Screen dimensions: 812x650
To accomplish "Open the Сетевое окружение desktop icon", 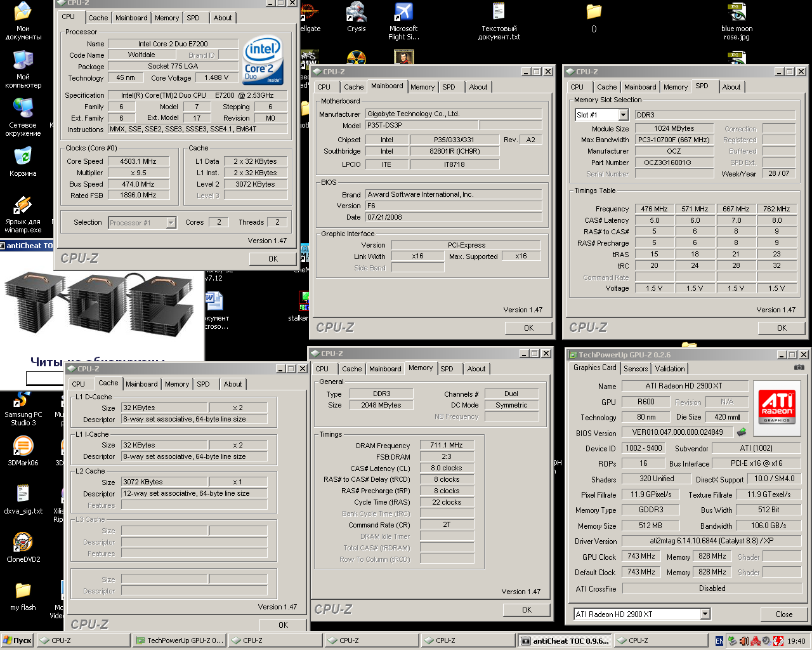I will point(23,117).
